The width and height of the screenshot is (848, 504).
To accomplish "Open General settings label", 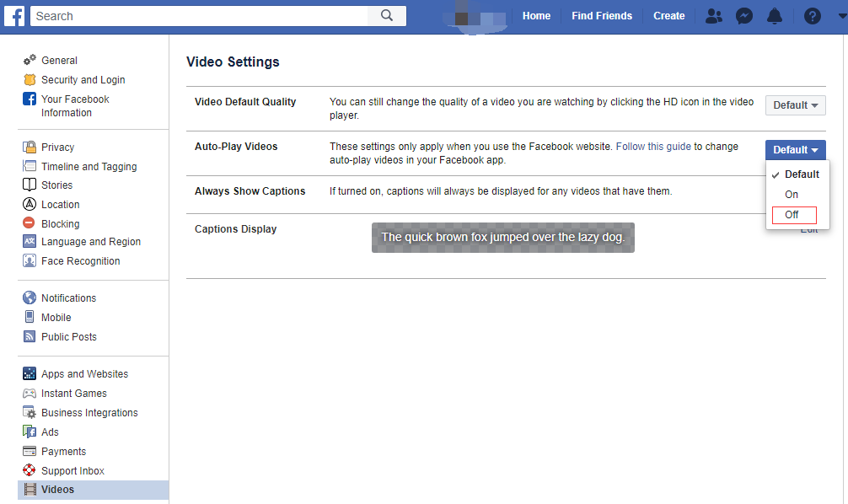I will [60, 61].
